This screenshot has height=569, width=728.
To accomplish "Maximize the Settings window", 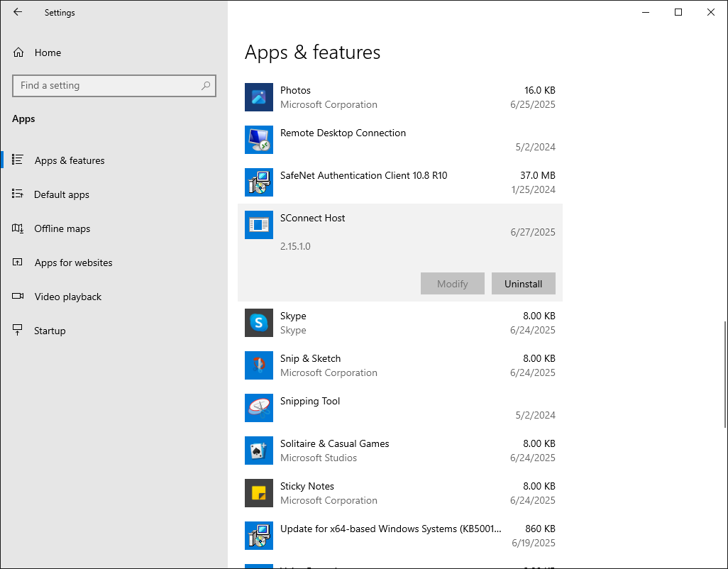I will click(678, 12).
